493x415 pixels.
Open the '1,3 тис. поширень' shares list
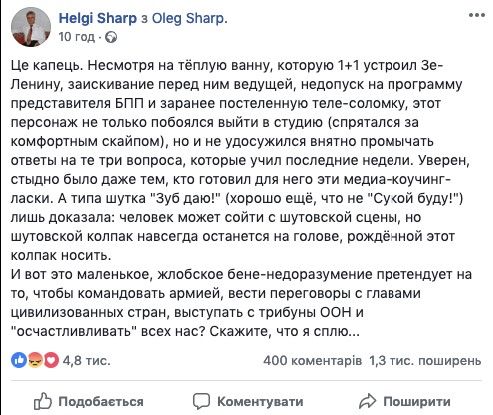pos(425,360)
